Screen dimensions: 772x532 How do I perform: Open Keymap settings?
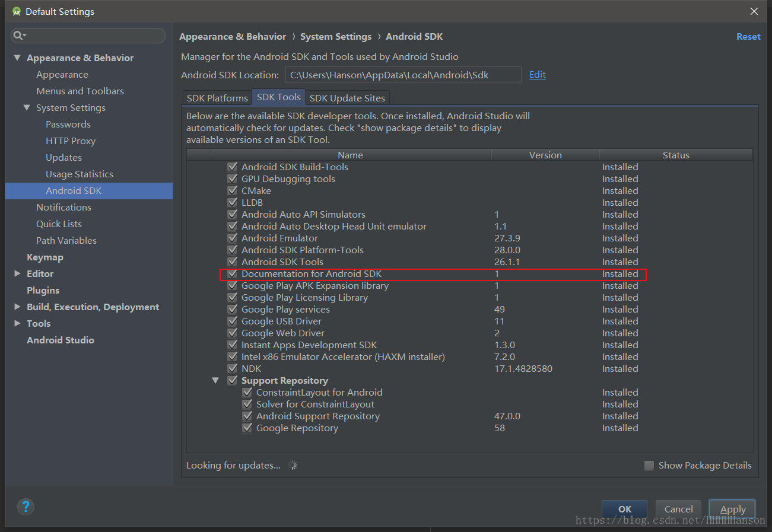point(45,257)
